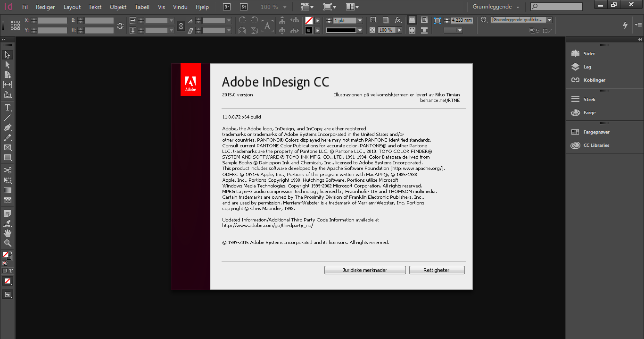Click the rotate 90° clockwise icon

point(242,20)
